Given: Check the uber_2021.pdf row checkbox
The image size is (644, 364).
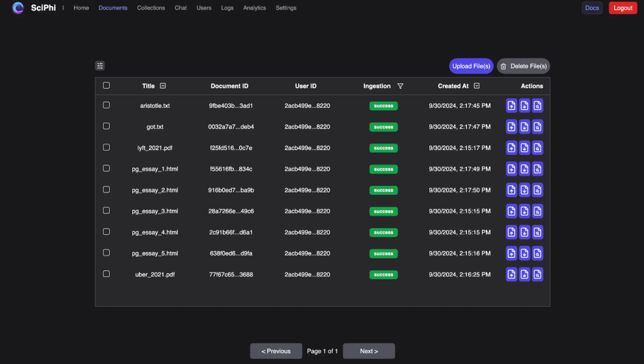Looking at the screenshot, I should point(106,273).
